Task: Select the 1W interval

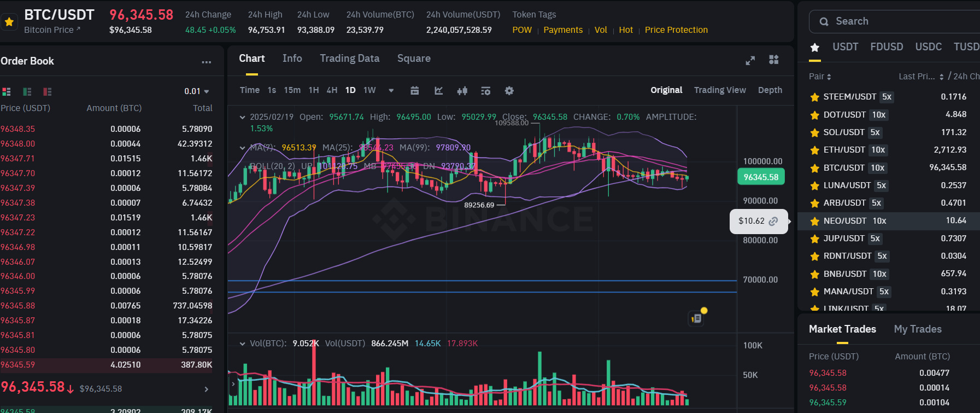Action: click(369, 90)
